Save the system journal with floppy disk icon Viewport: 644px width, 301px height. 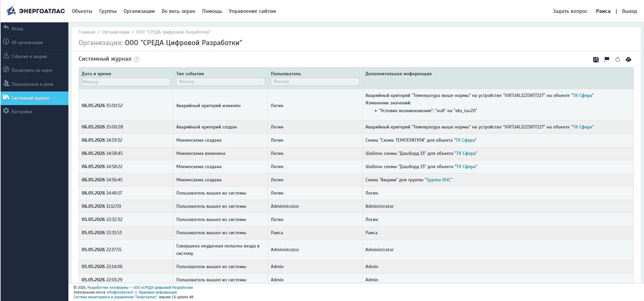[x=596, y=60]
